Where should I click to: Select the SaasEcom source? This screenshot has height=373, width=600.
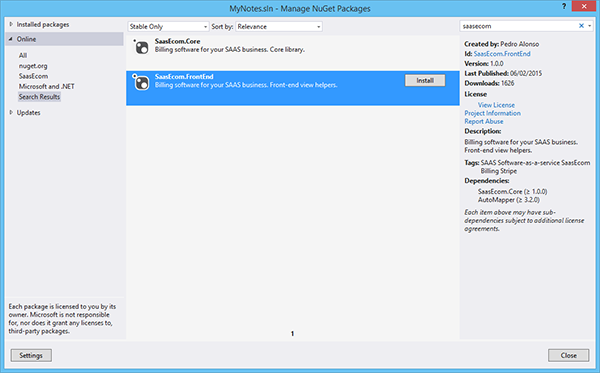coord(33,76)
